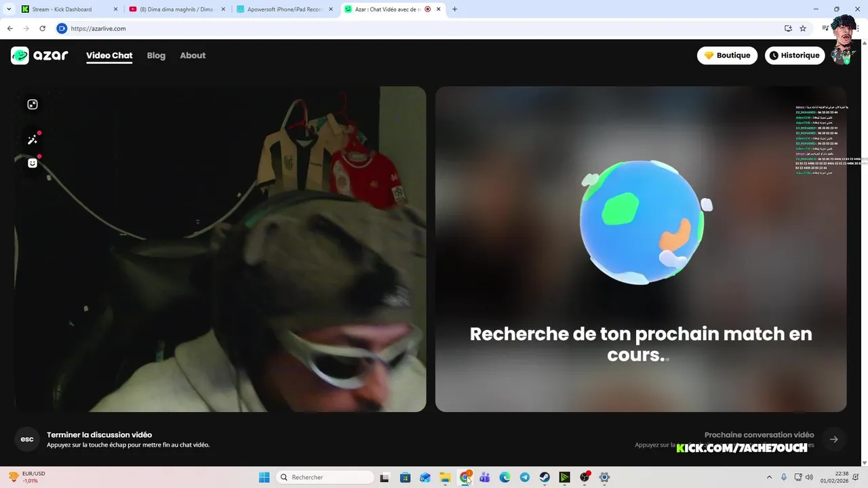Select the Video Chat nav item
The height and width of the screenshot is (488, 868).
coord(109,56)
